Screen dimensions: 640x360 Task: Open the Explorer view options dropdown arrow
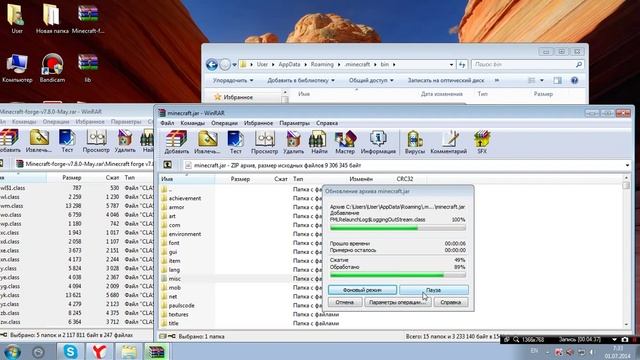[542, 80]
